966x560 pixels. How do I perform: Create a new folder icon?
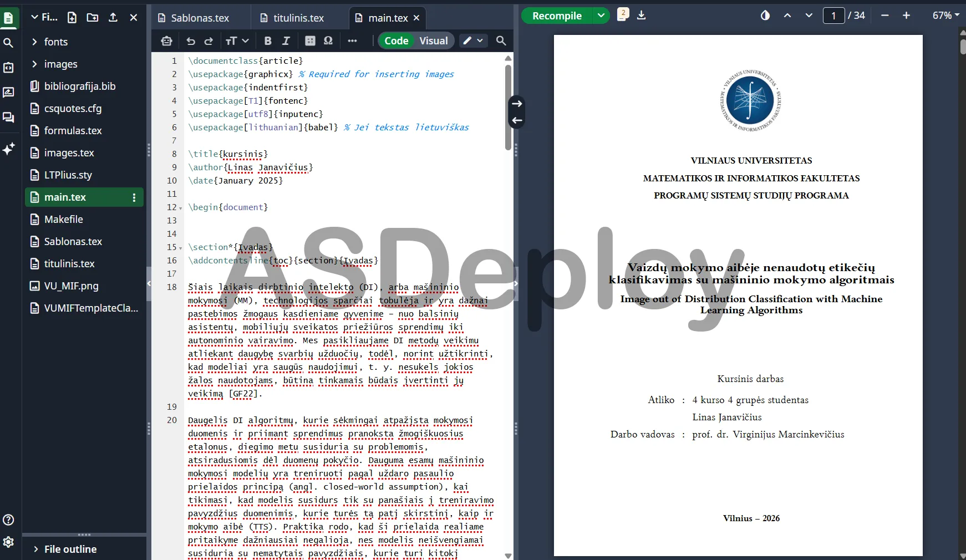[x=93, y=17]
